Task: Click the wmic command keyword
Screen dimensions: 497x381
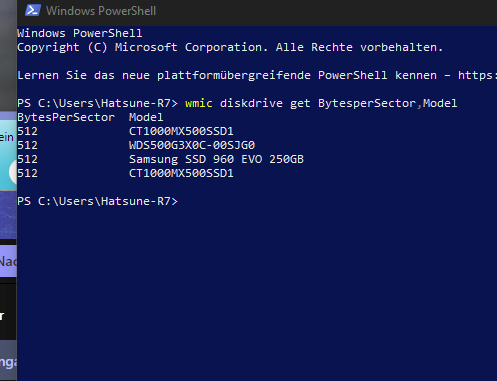Action: pyautogui.click(x=199, y=103)
